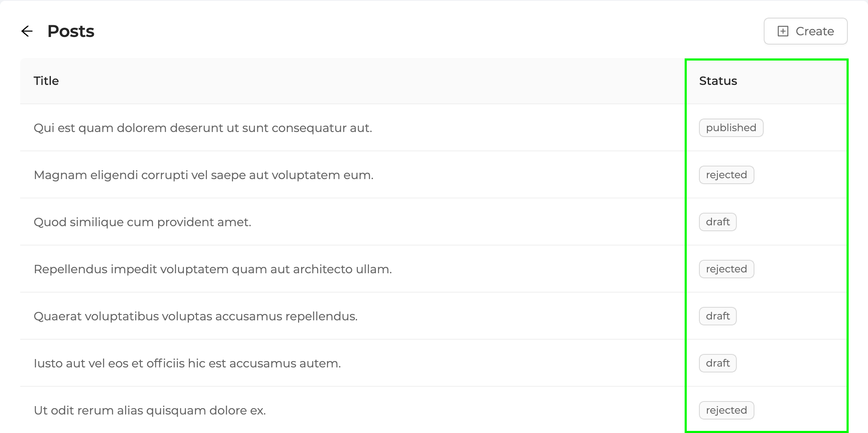Click rejected tag for 'Ut odit rerum' post
This screenshot has height=433, width=868.
tap(726, 410)
